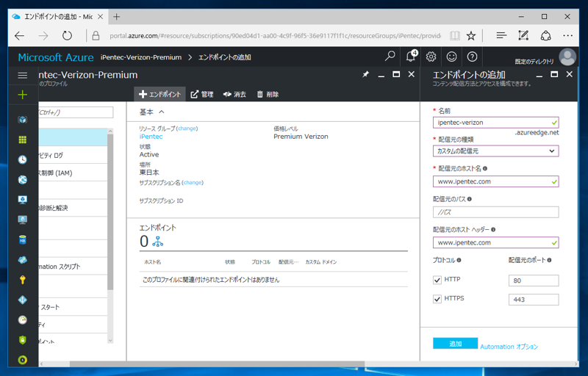Viewport: 588px width, 376px height.
Task: Open the 配信元の種類 dropdown
Action: click(495, 151)
